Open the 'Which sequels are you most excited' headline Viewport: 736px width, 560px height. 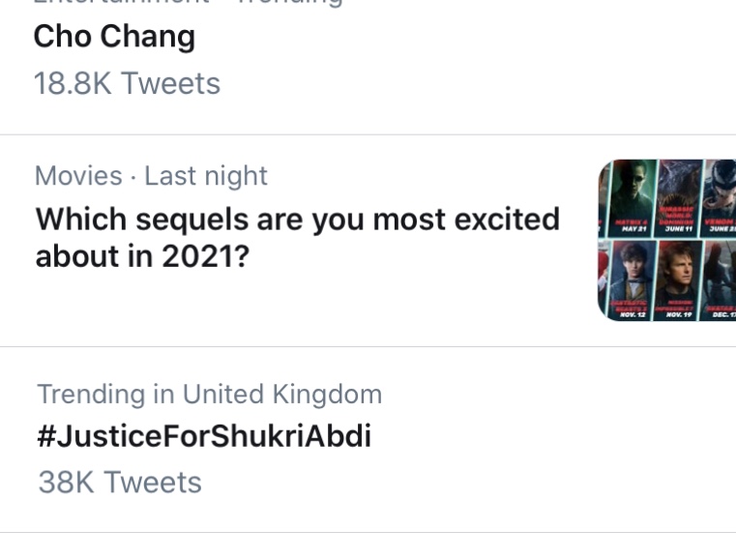click(298, 219)
